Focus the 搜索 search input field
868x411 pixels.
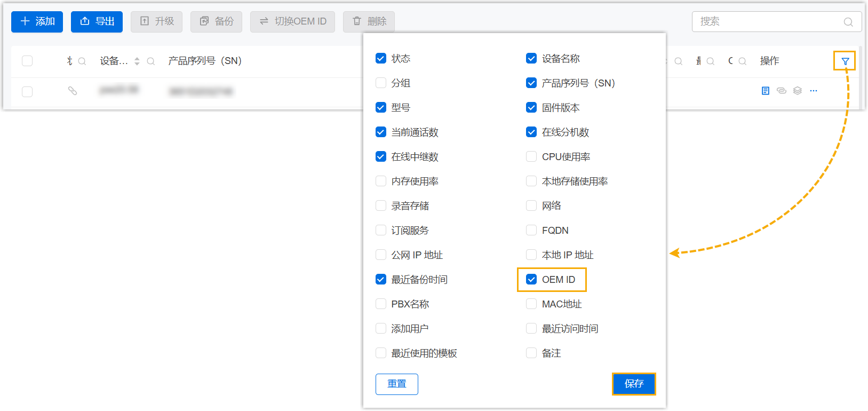768,22
